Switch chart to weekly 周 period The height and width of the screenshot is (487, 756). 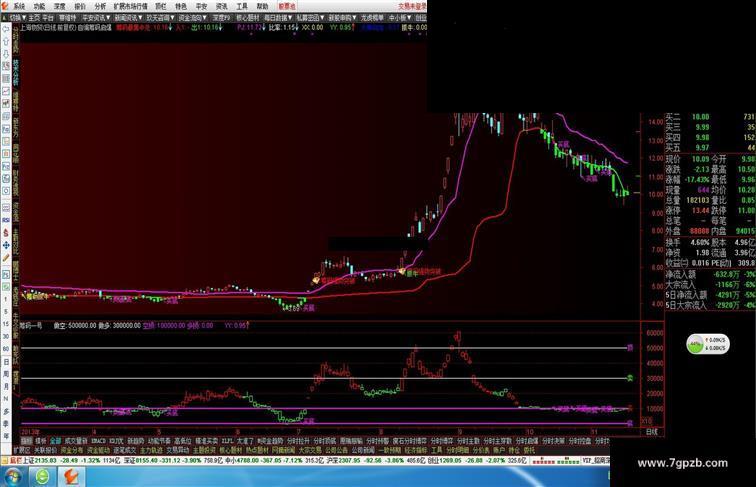point(6,374)
